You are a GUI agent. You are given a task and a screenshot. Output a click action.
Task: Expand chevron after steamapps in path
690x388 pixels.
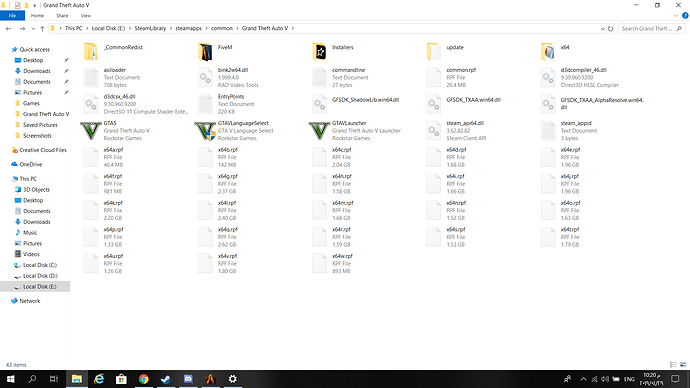[x=206, y=28]
